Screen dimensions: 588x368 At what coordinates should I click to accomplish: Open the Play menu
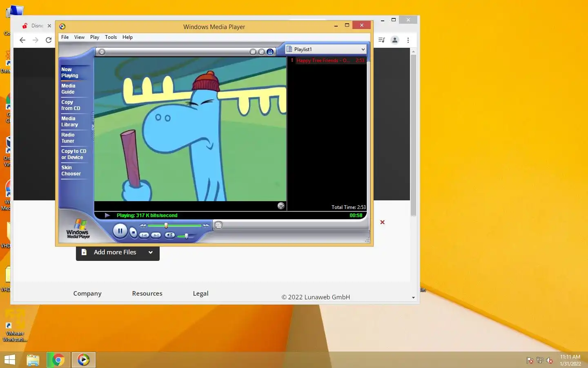click(x=95, y=37)
